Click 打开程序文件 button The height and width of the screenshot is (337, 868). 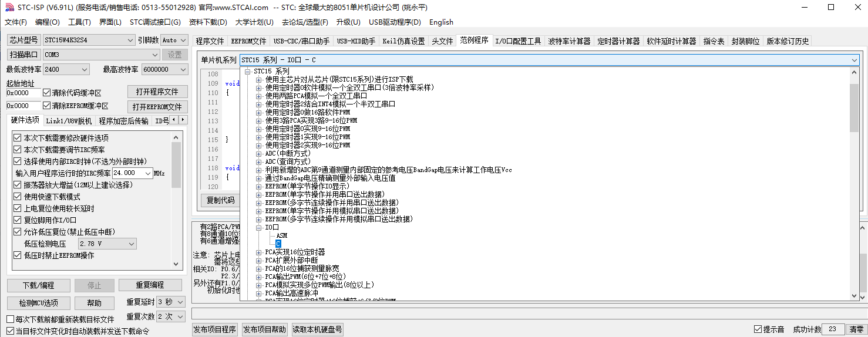pos(157,92)
